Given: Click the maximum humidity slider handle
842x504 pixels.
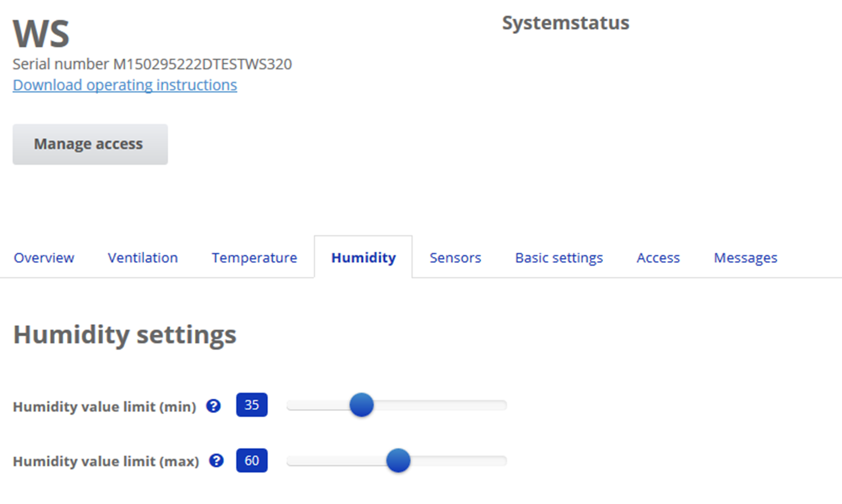Looking at the screenshot, I should pos(398,461).
